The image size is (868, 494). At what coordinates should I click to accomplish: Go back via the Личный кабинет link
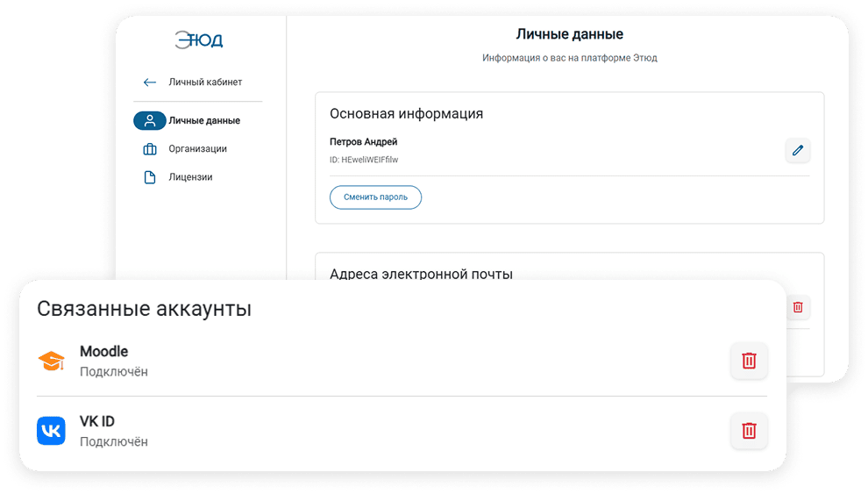205,82
